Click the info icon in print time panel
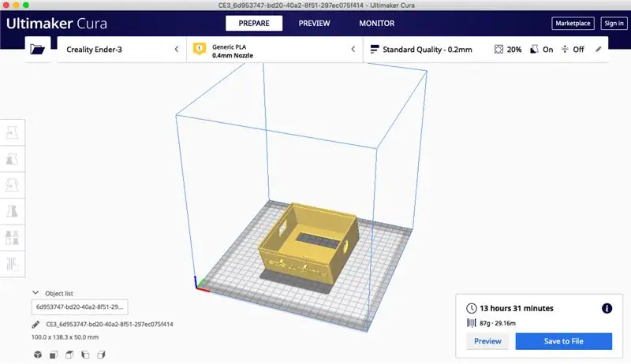Image resolution: width=631 pixels, height=364 pixels. (607, 308)
